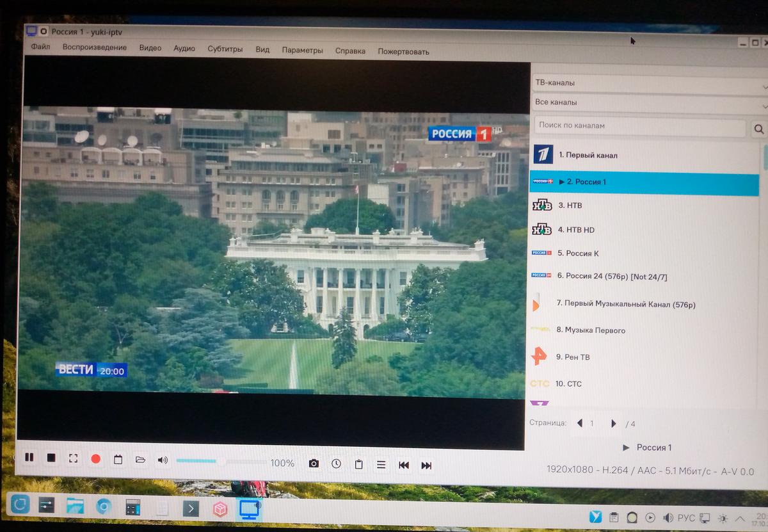768x532 pixels.
Task: Switch keyboard layout РУС indicator
Action: (687, 519)
